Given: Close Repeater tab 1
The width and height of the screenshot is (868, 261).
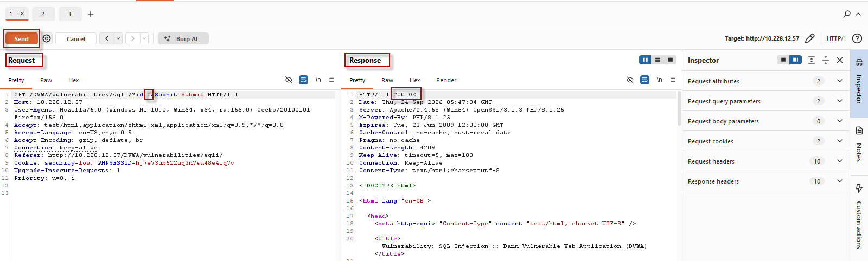Looking at the screenshot, I should (x=22, y=14).
